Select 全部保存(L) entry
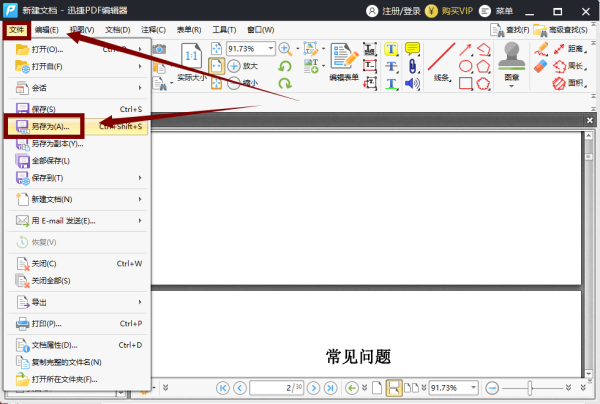The width and height of the screenshot is (600, 404). tap(77, 161)
